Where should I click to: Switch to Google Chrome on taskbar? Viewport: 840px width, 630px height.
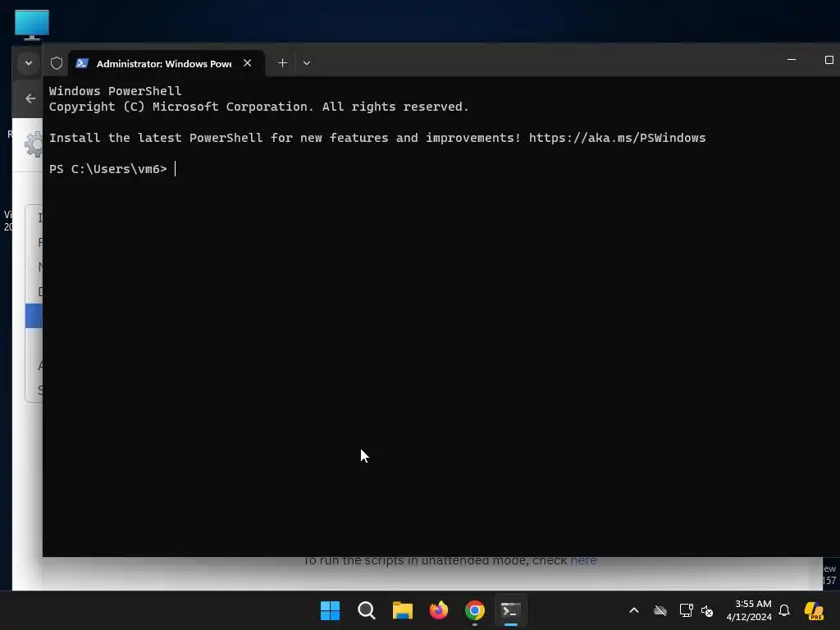tap(475, 610)
